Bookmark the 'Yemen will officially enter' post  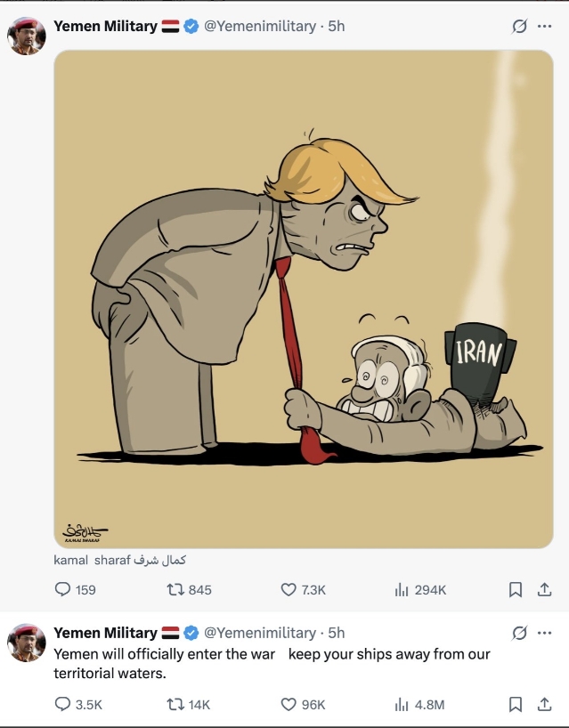tap(515, 705)
